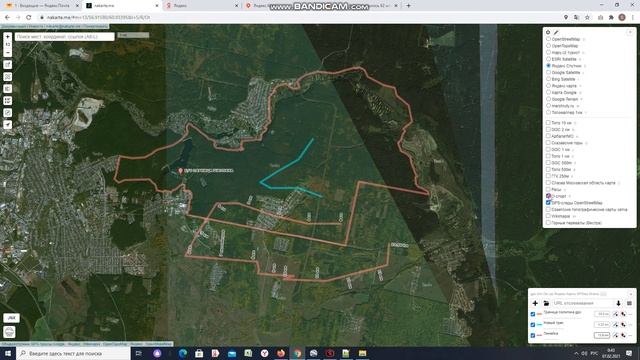The image size is (640, 360).
Task: Add a new track with plus icon
Action: pos(535,303)
